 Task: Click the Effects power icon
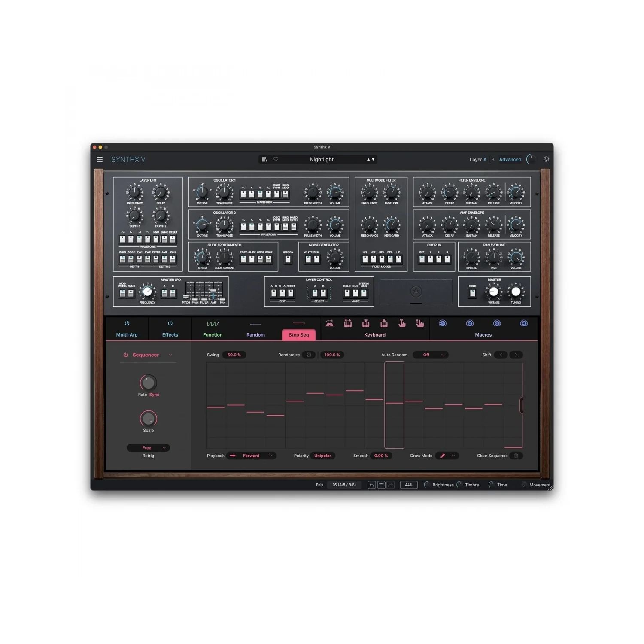[x=170, y=323]
